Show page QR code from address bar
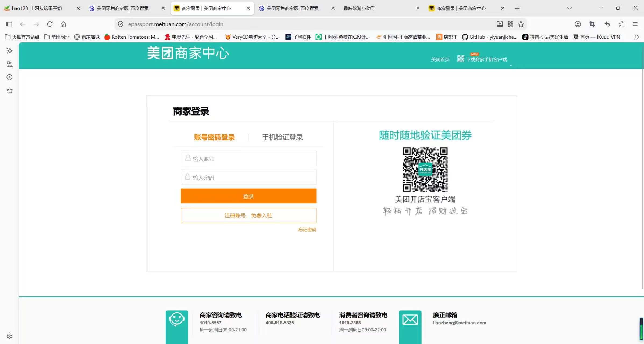This screenshot has height=344, width=644. [x=510, y=24]
